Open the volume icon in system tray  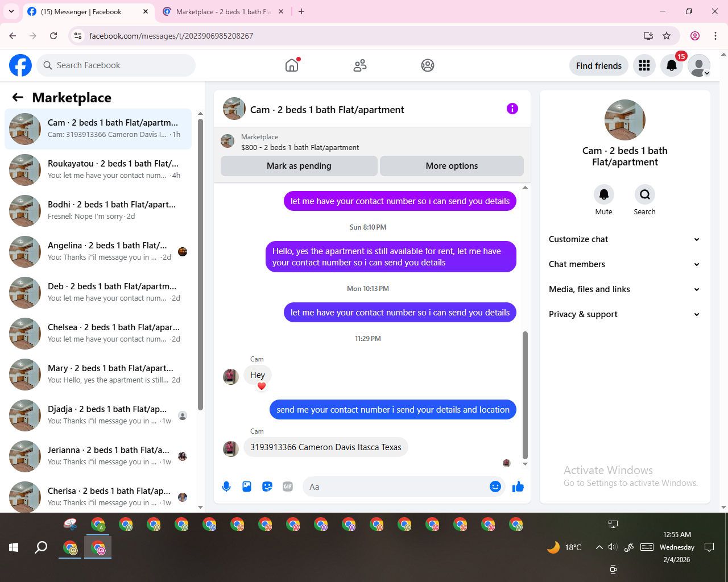[x=613, y=547]
